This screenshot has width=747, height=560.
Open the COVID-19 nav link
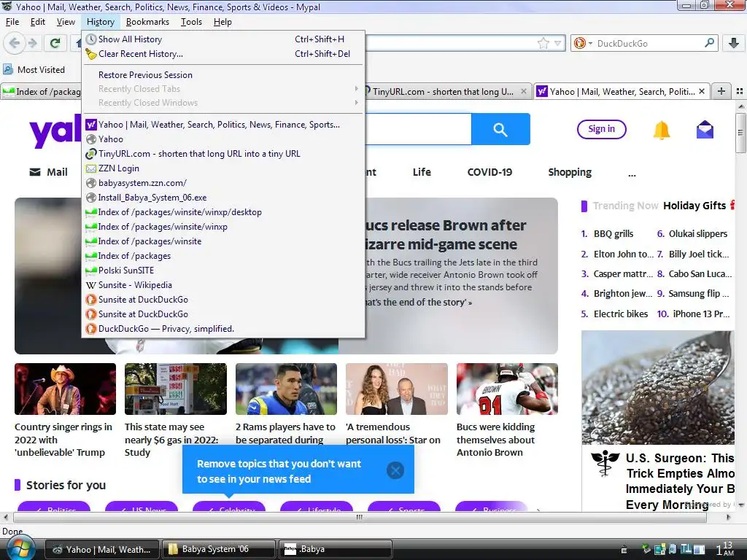click(x=489, y=172)
